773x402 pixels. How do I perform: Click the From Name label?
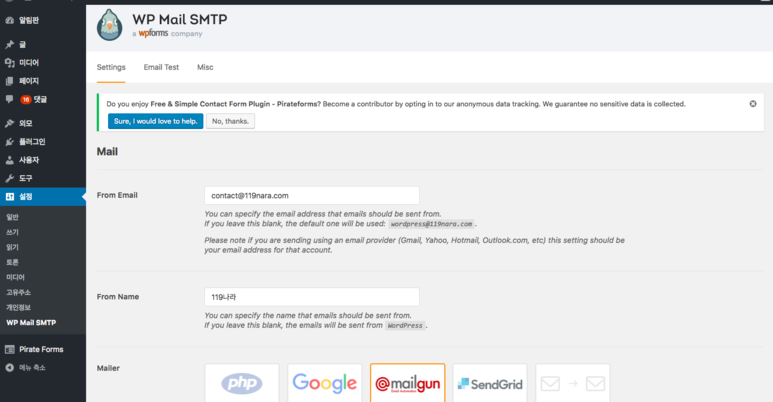click(x=118, y=296)
